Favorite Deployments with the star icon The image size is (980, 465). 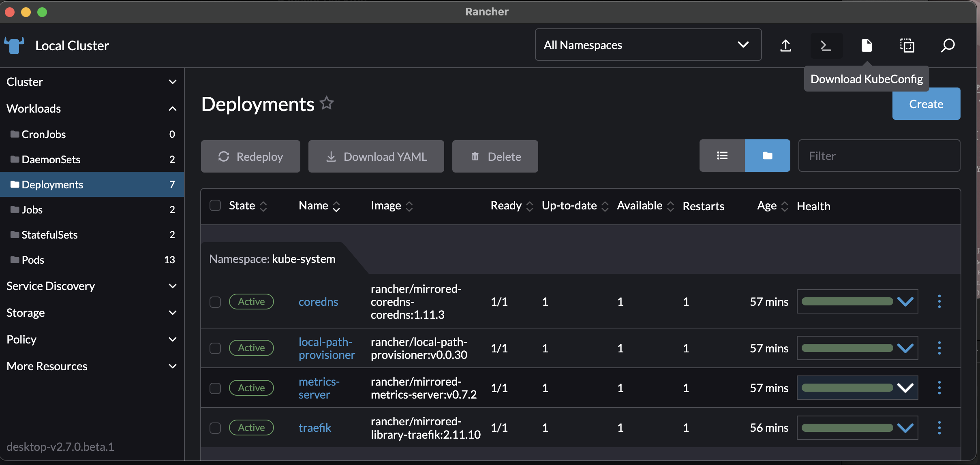[327, 103]
